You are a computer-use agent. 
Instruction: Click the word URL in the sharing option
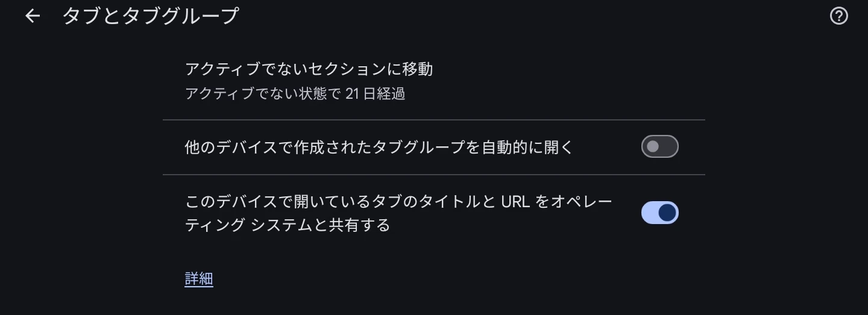515,201
